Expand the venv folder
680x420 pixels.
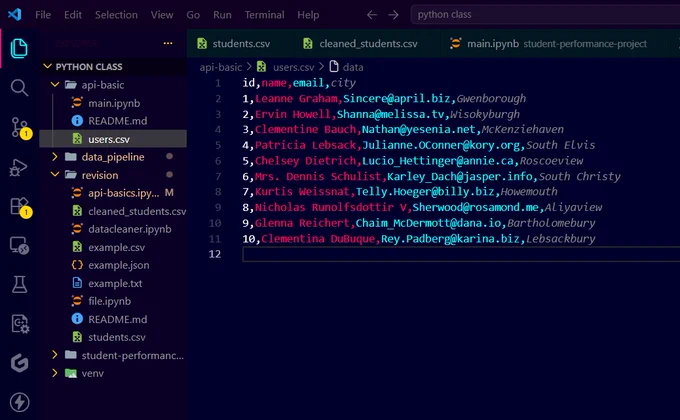pyautogui.click(x=55, y=373)
